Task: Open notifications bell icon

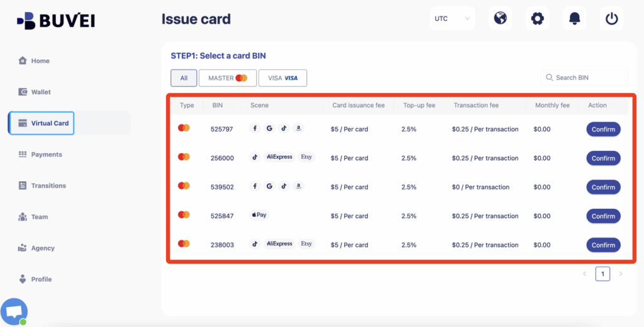Action: (x=574, y=18)
